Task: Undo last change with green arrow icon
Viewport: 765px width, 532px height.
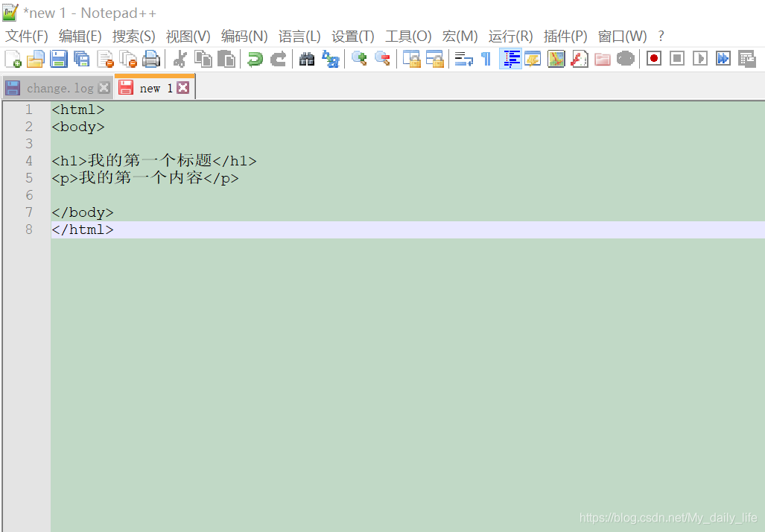Action: pos(254,58)
